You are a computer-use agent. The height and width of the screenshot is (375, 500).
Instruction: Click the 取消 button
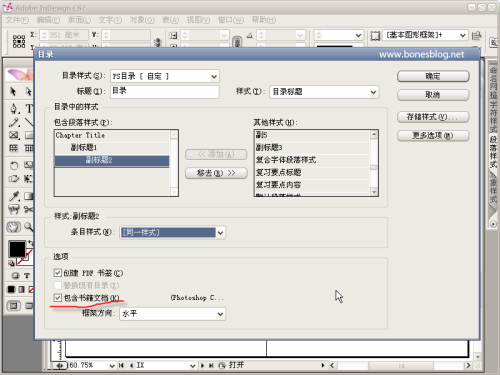click(433, 95)
